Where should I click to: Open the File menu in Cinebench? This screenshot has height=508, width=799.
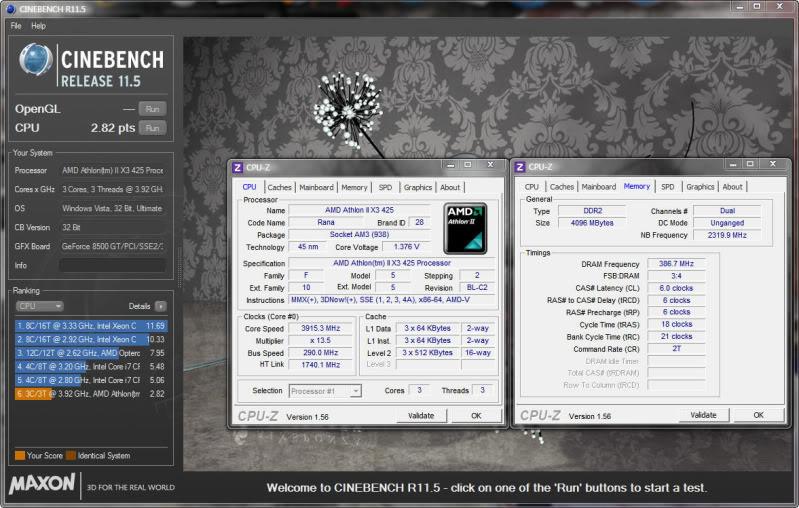[x=16, y=25]
